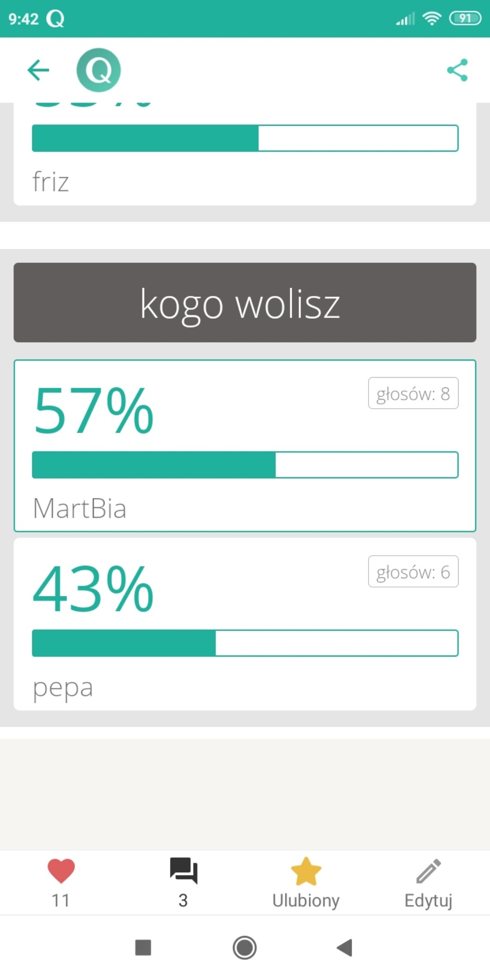Click the friz result progress bar
The image size is (490, 980).
tap(245, 138)
